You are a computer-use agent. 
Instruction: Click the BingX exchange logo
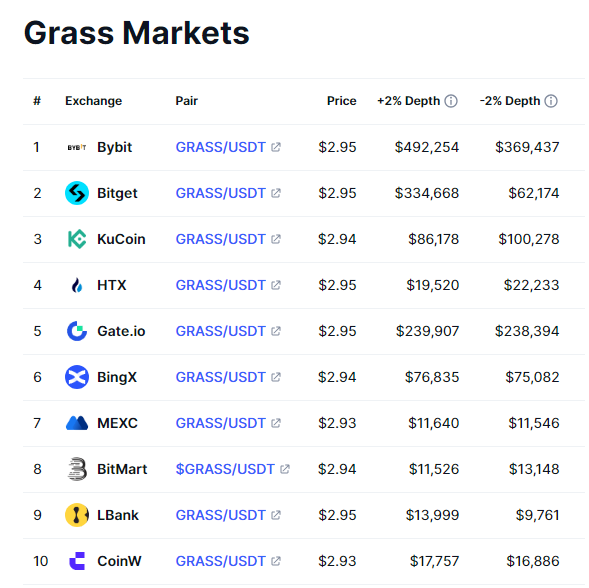(x=77, y=377)
